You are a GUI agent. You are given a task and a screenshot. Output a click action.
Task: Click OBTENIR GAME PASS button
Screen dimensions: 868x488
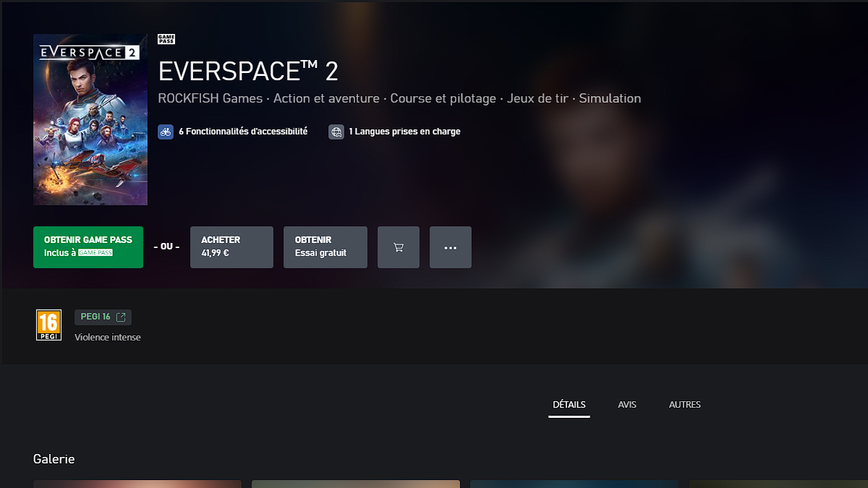point(88,246)
